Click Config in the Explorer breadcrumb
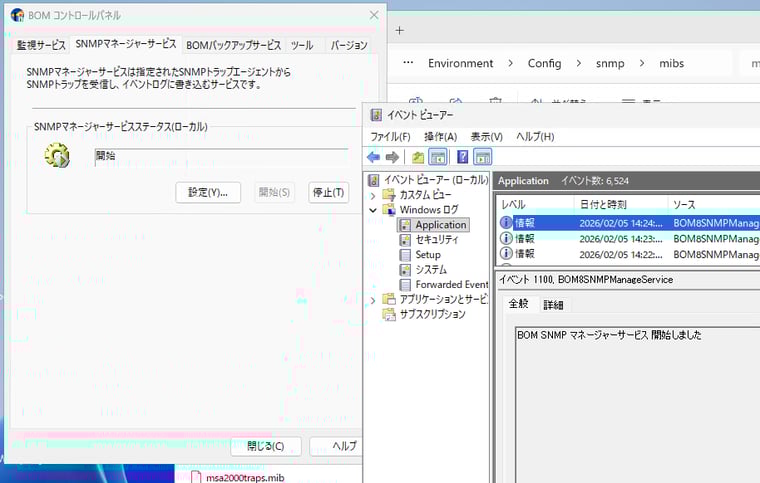This screenshot has height=483, width=760. tap(544, 63)
